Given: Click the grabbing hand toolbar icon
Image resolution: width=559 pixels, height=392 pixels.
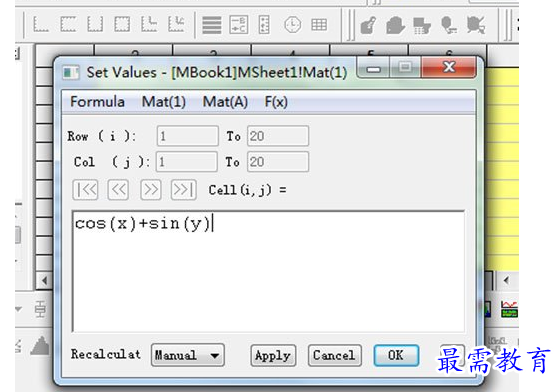Looking at the screenshot, I should (395, 25).
